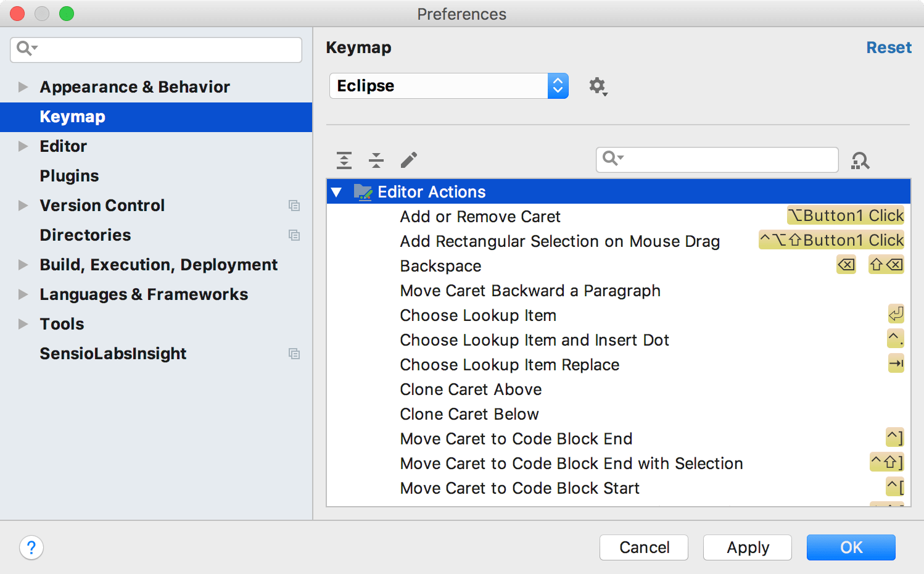Image resolution: width=924 pixels, height=574 pixels.
Task: Collapse all keymap actions using the collapse-all icon
Action: (376, 160)
